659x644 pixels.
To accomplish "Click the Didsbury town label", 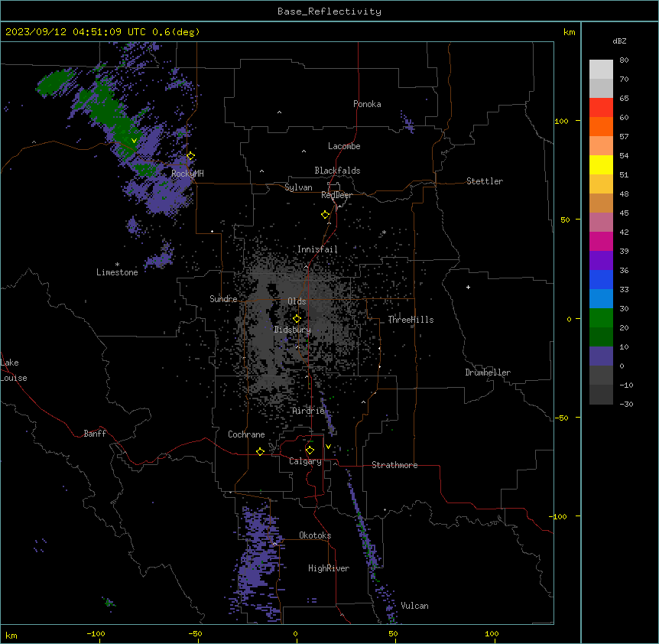I will (293, 330).
